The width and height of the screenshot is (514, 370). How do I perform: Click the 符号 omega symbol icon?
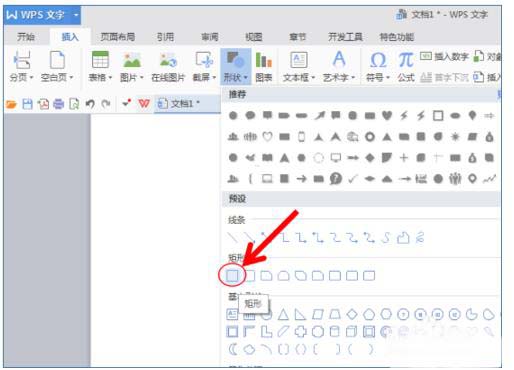tap(378, 60)
